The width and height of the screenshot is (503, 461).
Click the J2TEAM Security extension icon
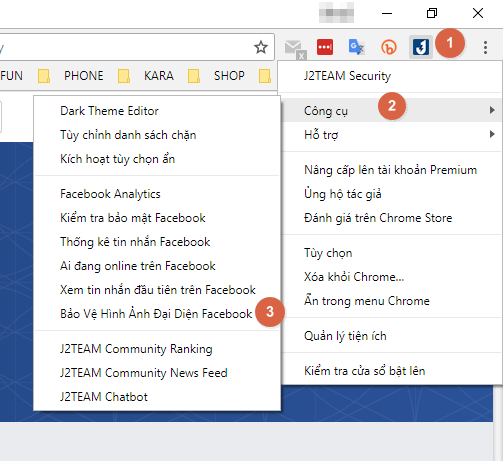coord(421,47)
